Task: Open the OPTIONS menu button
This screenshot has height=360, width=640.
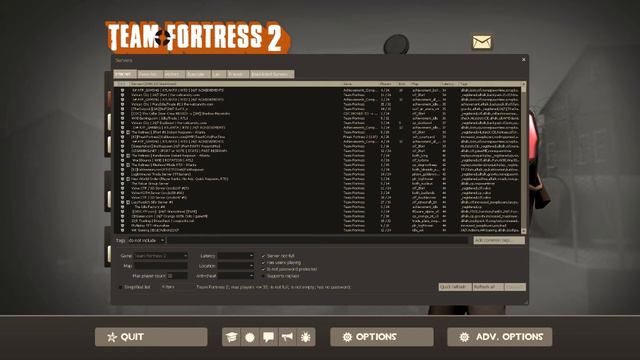Action: pyautogui.click(x=382, y=337)
